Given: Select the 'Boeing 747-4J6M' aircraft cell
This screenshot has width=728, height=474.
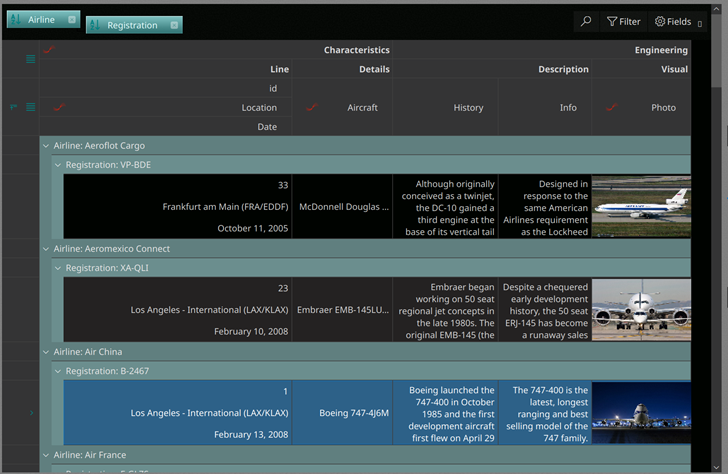Looking at the screenshot, I should [342, 413].
